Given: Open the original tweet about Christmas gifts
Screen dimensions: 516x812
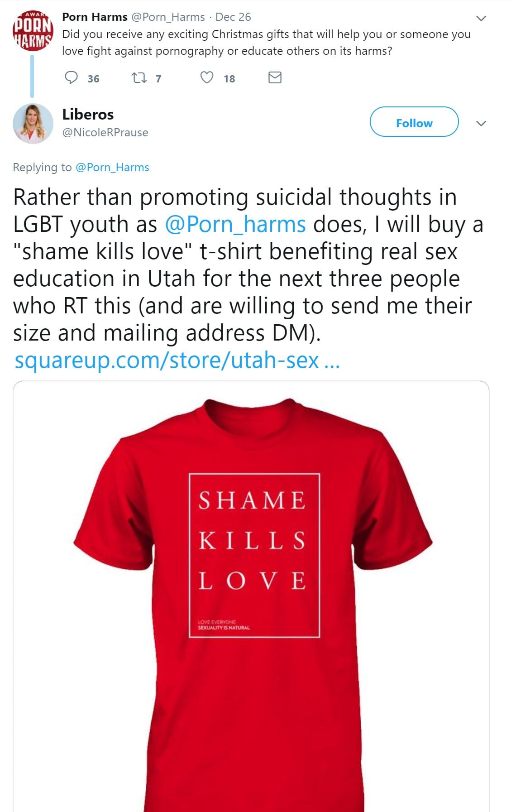Looking at the screenshot, I should [x=266, y=43].
